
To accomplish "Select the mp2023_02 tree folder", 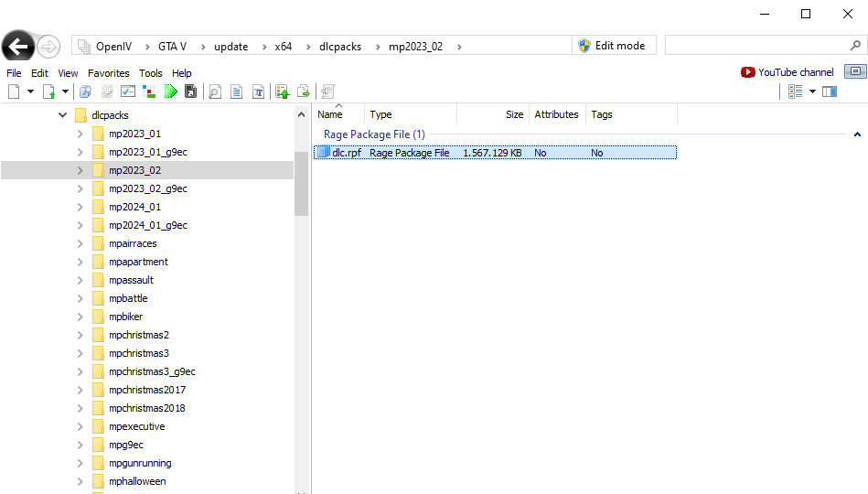I will (134, 170).
